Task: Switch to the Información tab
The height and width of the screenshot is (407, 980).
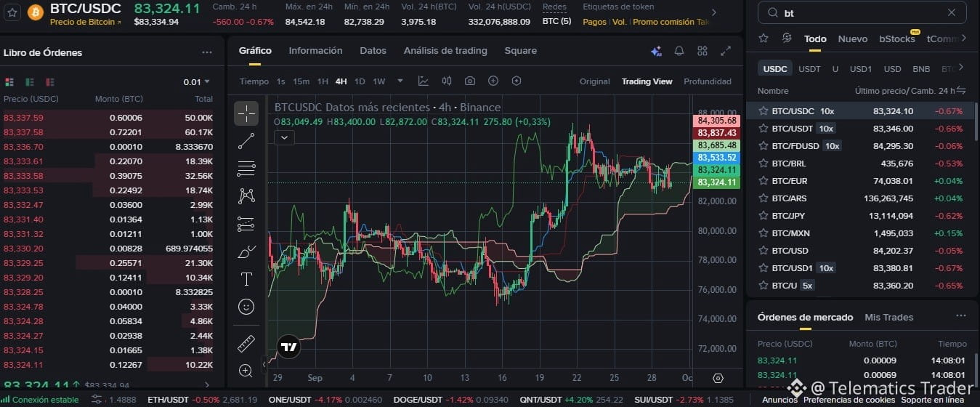Action: click(315, 51)
